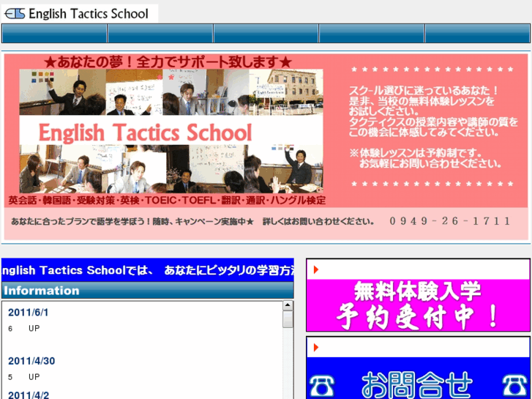This screenshot has width=532, height=399.
Task: Click the Information list scroll-up arrow
Action: point(288,305)
